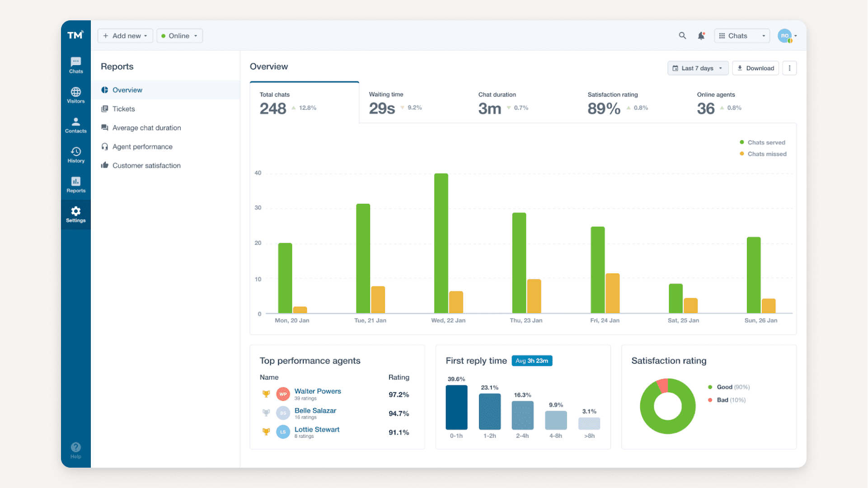Open Walter Powers agent profile
Screen dimensions: 868x488
(317, 391)
